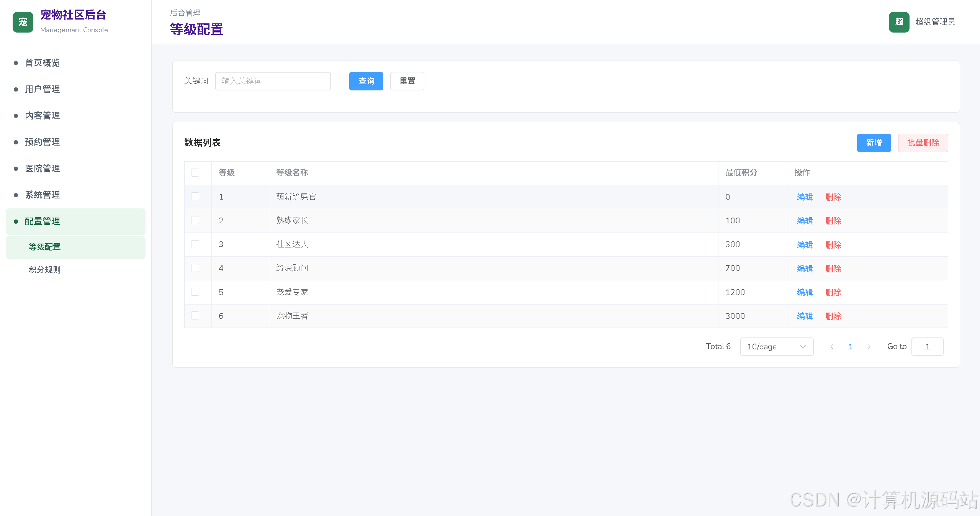Open the 10/page size dropdown
The height and width of the screenshot is (516, 980).
click(x=777, y=347)
